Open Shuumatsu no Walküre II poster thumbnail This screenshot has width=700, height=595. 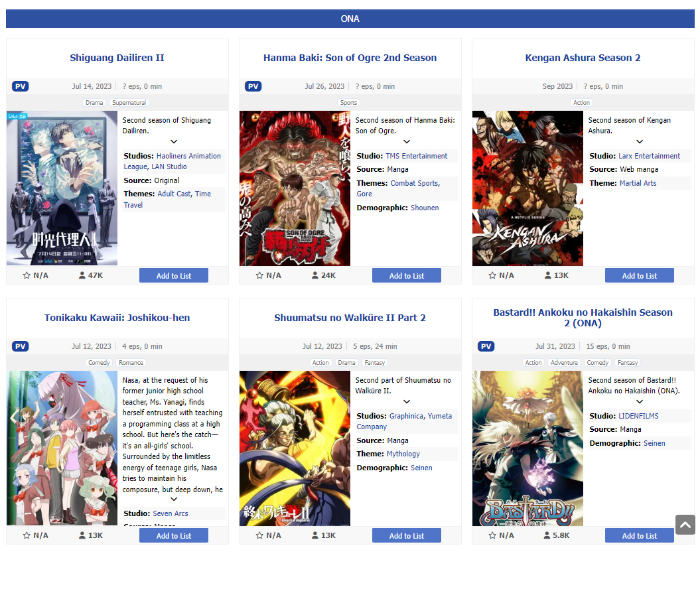click(x=295, y=448)
